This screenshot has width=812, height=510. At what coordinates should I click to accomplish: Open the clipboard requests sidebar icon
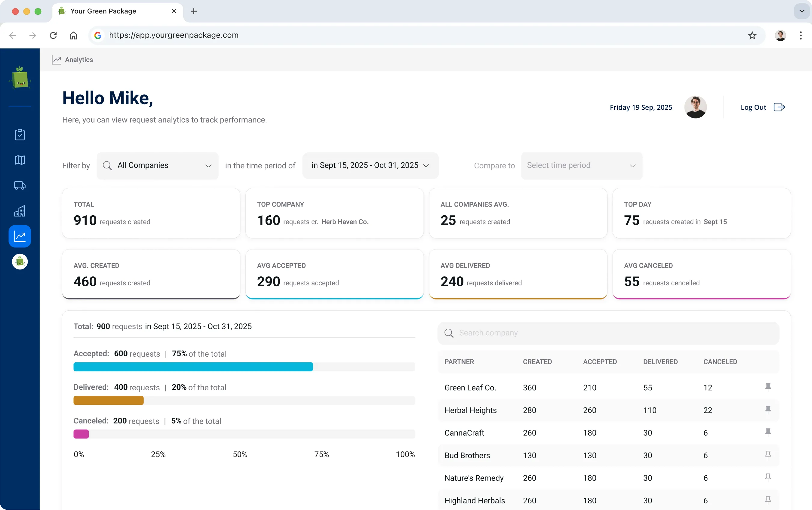[20, 134]
